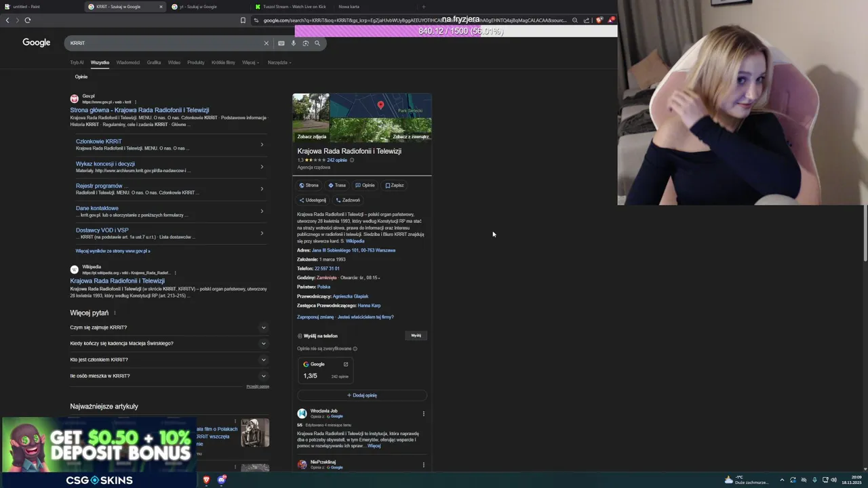The width and height of the screenshot is (868, 488).
Task: Reload the page with the refresh icon
Action: 28,20
